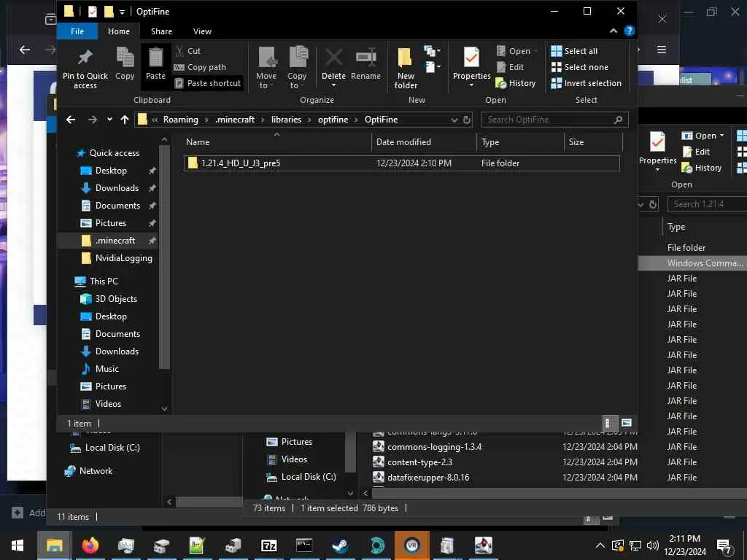Open the New item dropdown icon
The image size is (747, 560).
tap(432, 50)
